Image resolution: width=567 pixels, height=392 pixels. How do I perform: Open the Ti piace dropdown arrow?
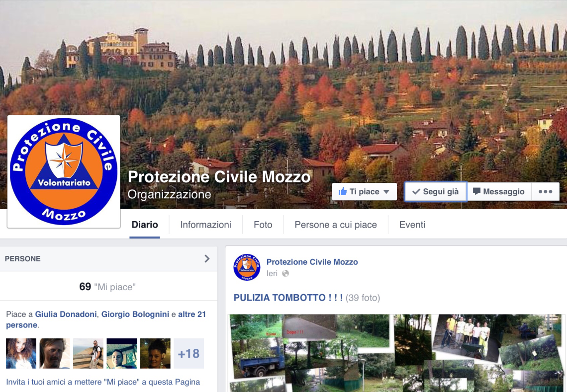386,192
